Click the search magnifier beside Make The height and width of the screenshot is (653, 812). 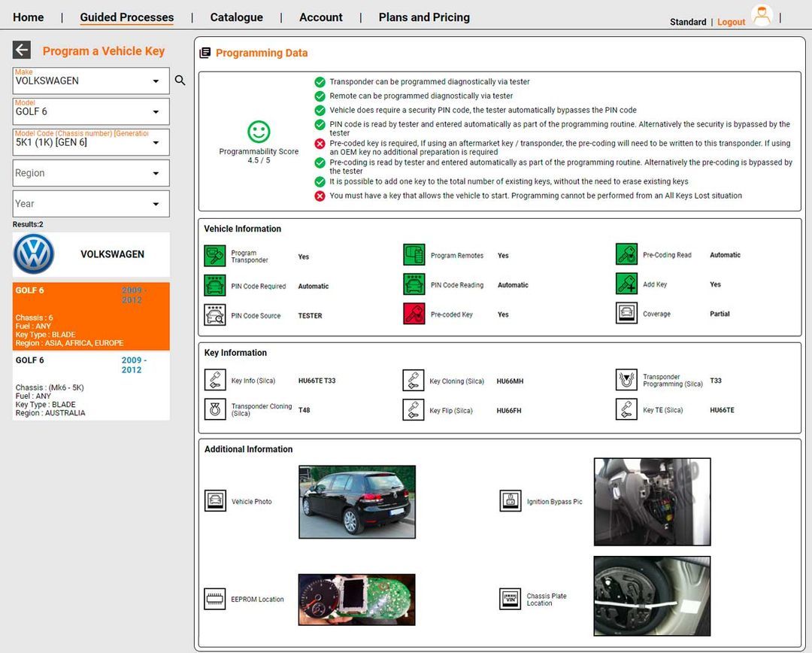click(x=180, y=80)
